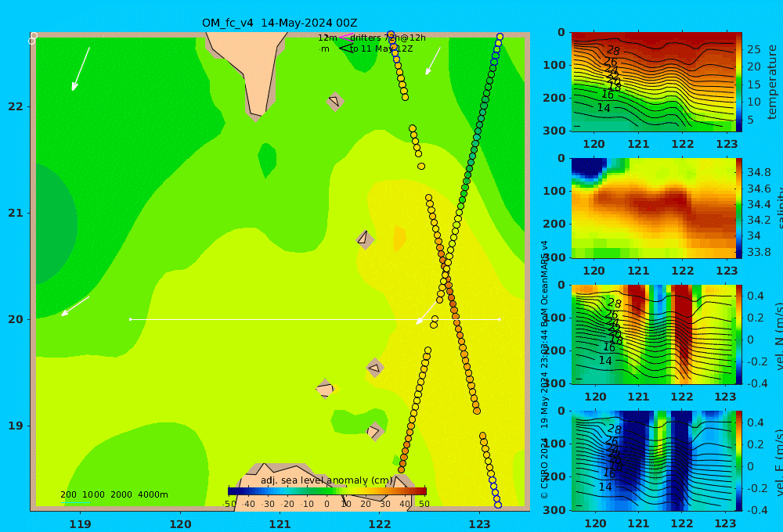Click longitude label 120 below the main map
The width and height of the screenshot is (783, 532).
pos(180,524)
